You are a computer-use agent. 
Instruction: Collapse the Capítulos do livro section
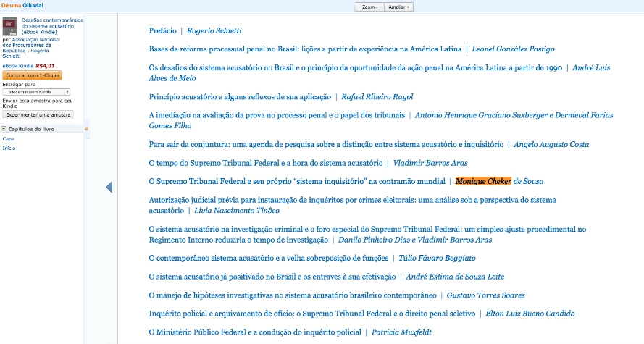point(4,129)
